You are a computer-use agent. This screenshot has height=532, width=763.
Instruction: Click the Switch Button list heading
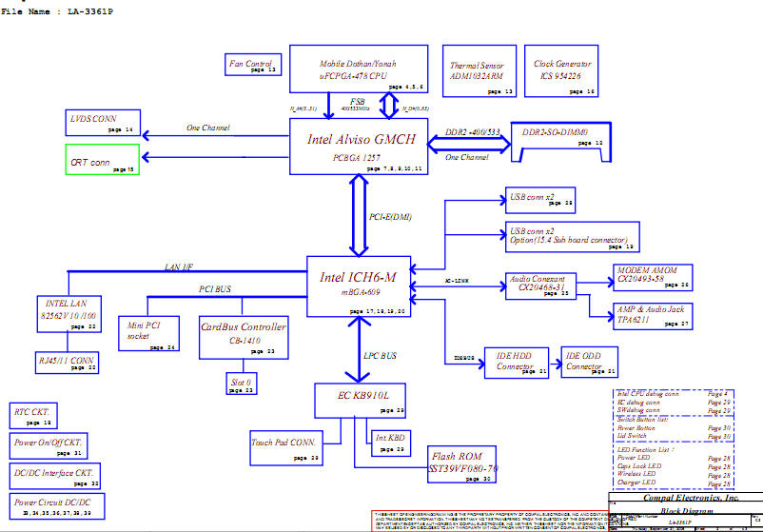click(642, 419)
